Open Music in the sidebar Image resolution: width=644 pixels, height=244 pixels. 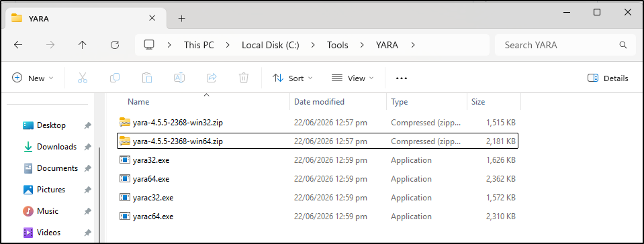coord(48,210)
